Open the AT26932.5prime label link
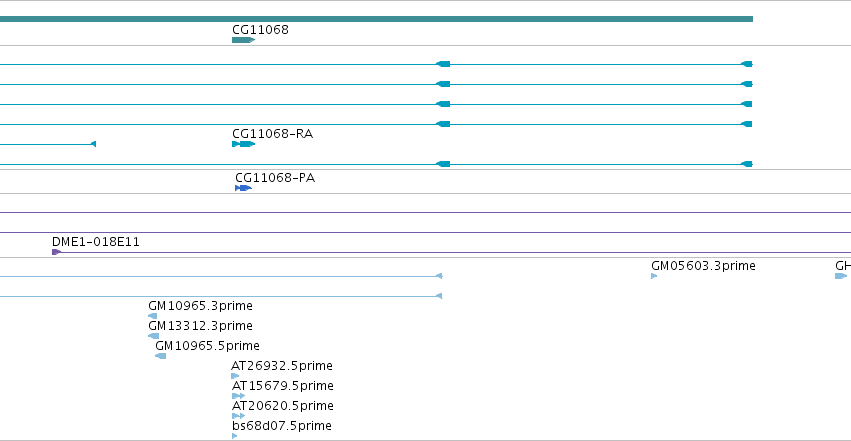The width and height of the screenshot is (851, 441). [x=282, y=366]
